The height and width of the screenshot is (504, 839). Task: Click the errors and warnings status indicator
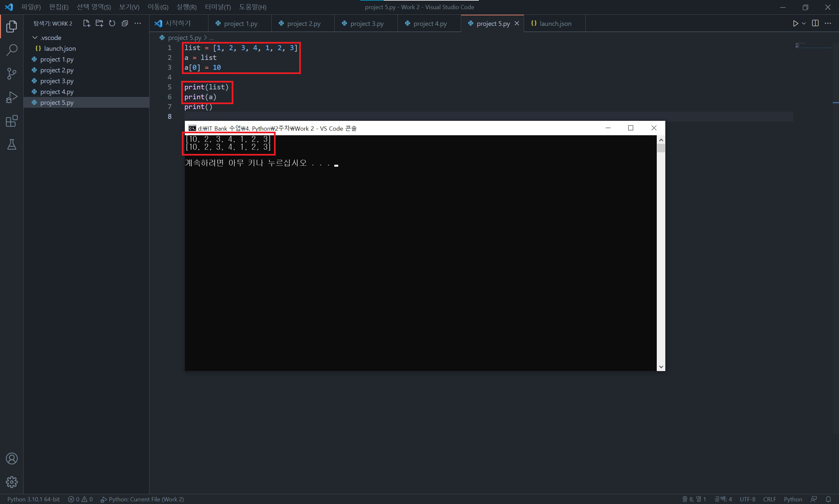(80, 499)
